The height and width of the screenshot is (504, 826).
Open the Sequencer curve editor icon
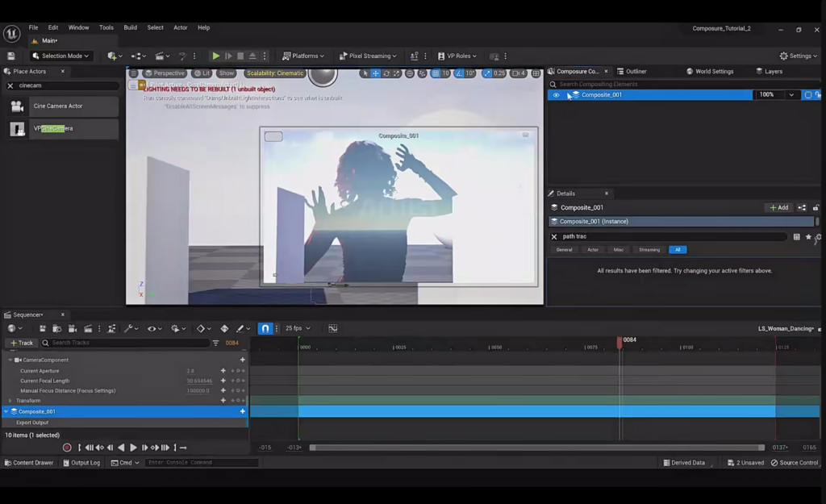[333, 329]
